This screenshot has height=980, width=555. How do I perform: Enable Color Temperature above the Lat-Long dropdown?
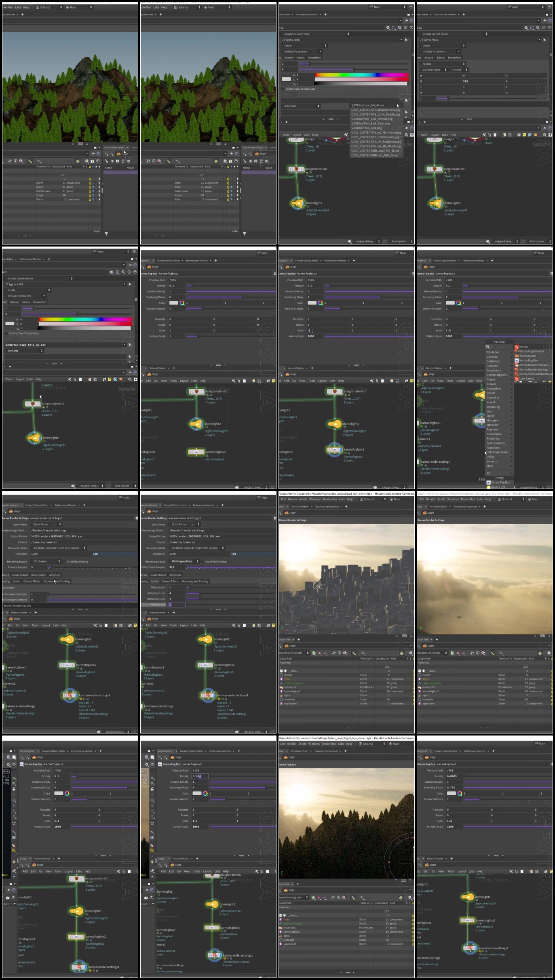pos(6,333)
